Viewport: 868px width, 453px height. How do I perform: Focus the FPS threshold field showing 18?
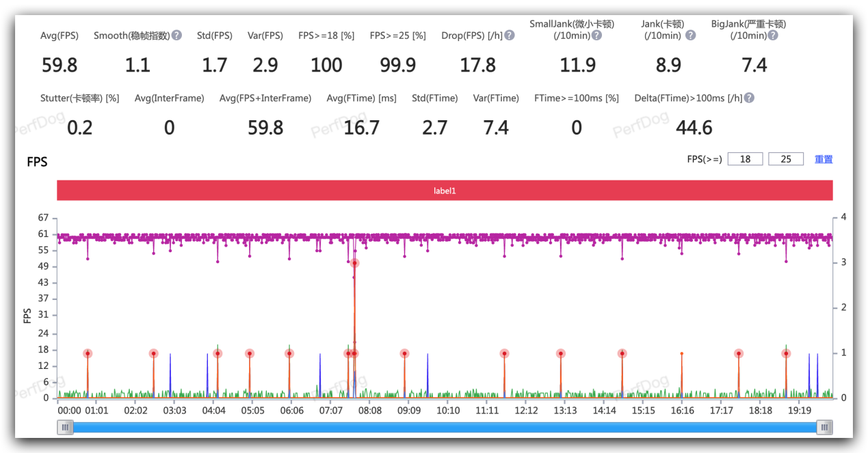pyautogui.click(x=745, y=159)
